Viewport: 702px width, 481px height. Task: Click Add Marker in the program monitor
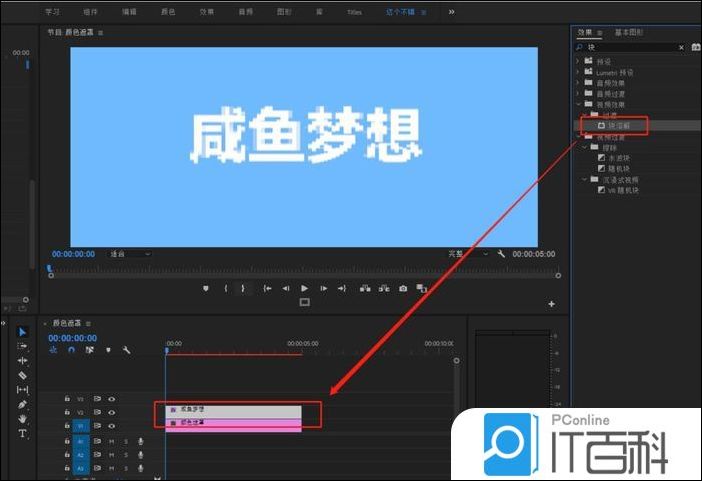coord(206,288)
